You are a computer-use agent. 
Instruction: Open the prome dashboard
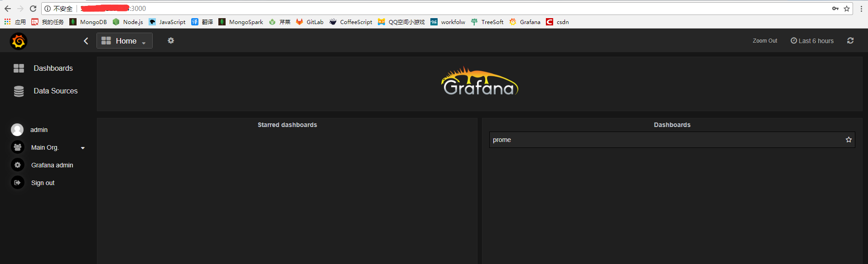tap(502, 140)
